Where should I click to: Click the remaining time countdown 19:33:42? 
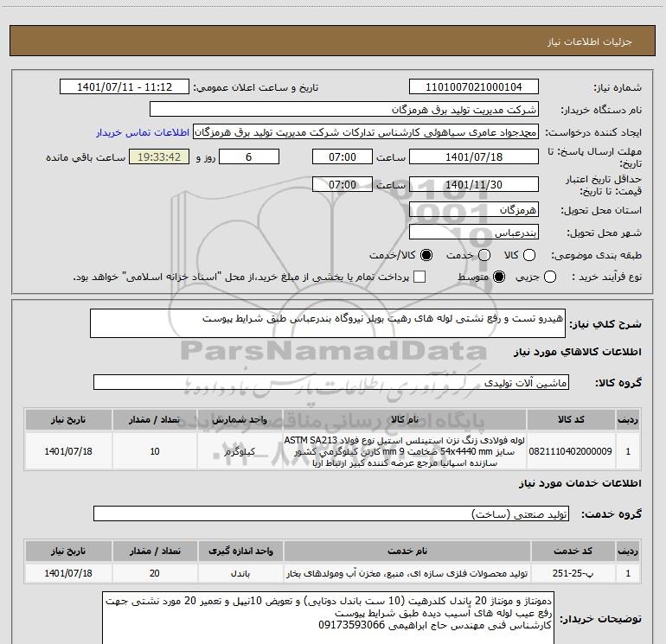coord(159,156)
